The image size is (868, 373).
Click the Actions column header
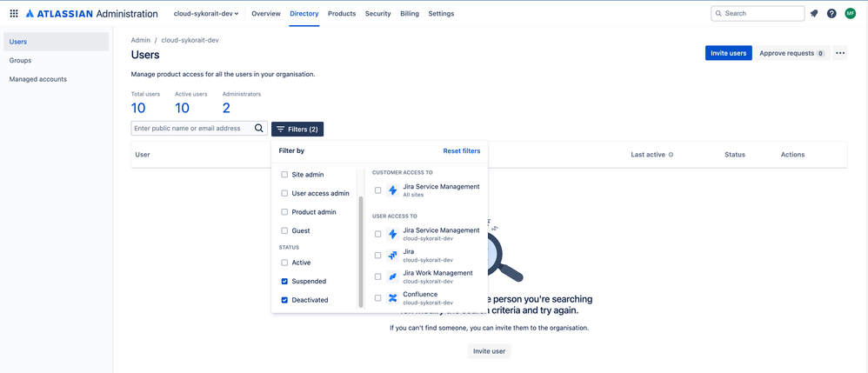(x=792, y=155)
